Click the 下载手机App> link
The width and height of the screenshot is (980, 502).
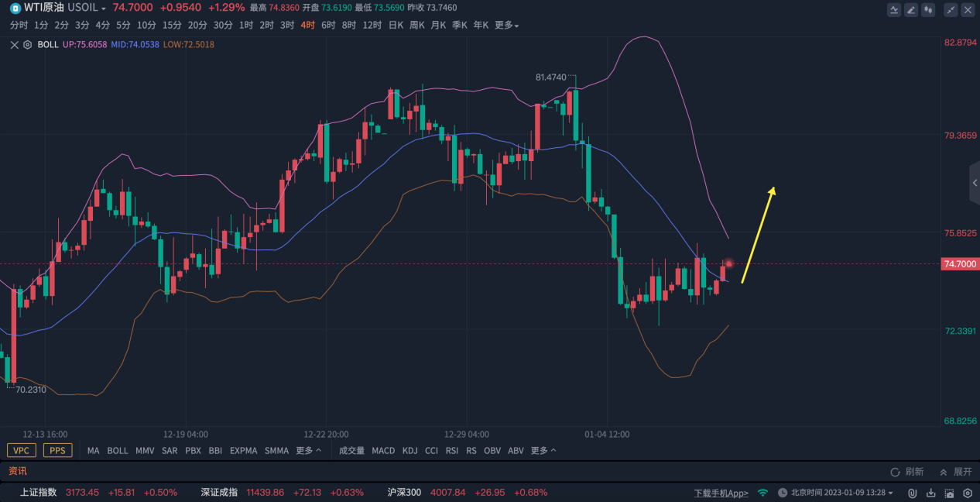click(721, 493)
